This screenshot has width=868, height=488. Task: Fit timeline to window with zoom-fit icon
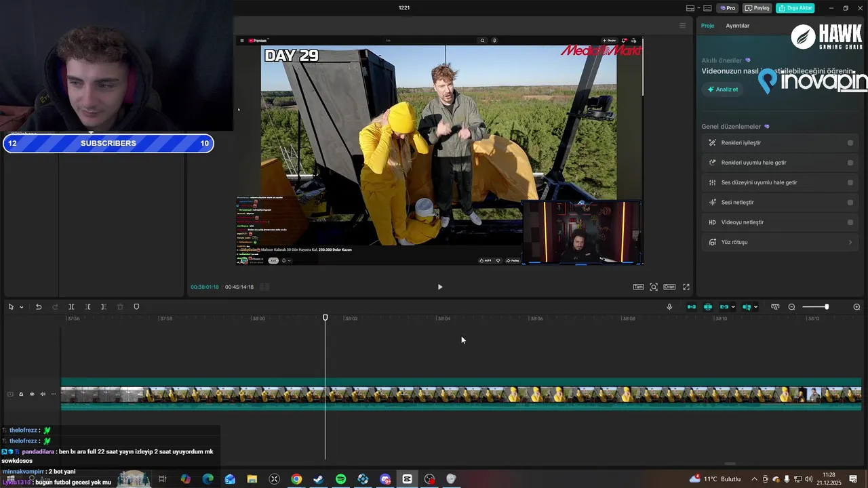click(x=775, y=307)
